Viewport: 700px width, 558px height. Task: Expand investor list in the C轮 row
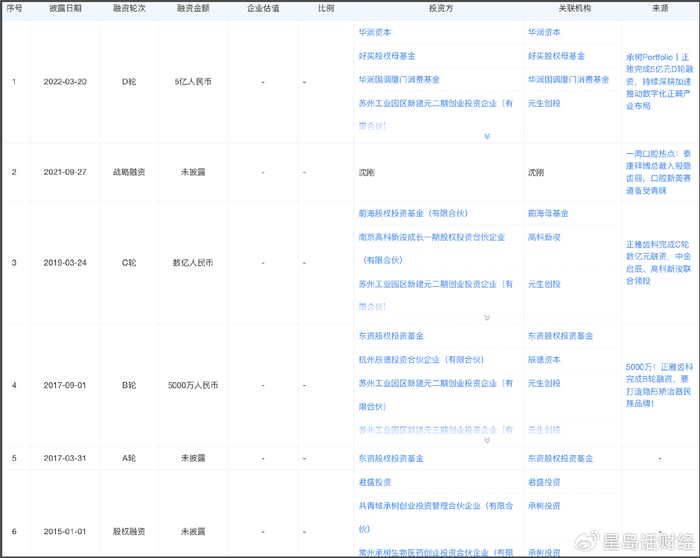pos(487,317)
